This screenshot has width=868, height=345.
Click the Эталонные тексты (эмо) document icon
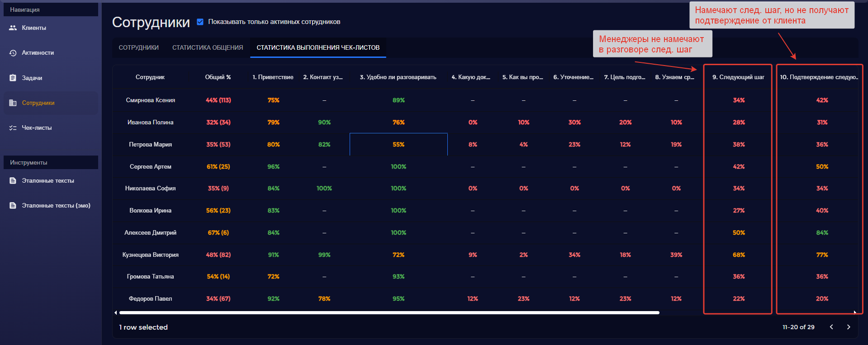click(13, 206)
